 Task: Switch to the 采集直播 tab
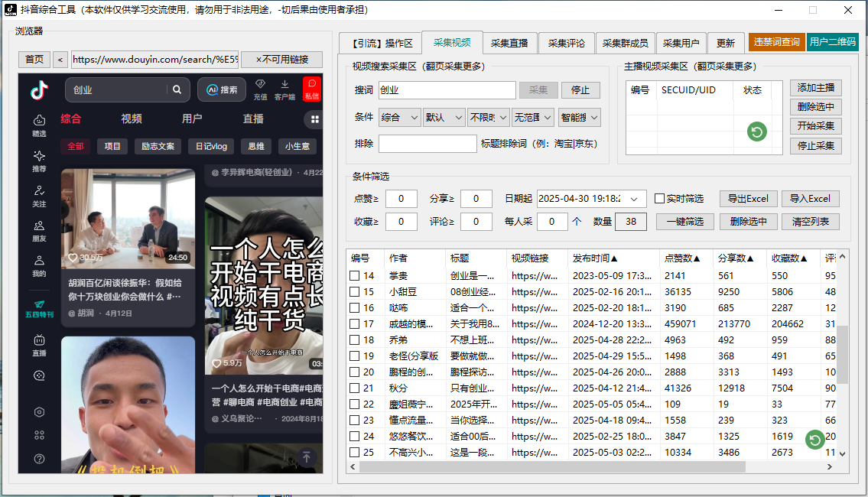509,44
